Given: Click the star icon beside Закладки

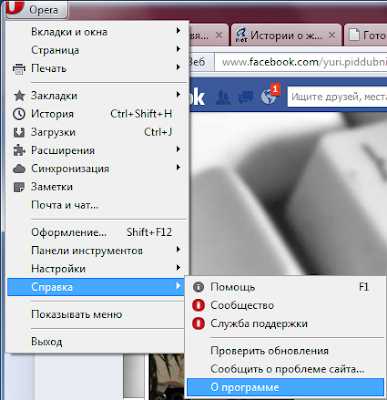Looking at the screenshot, I should [19, 96].
